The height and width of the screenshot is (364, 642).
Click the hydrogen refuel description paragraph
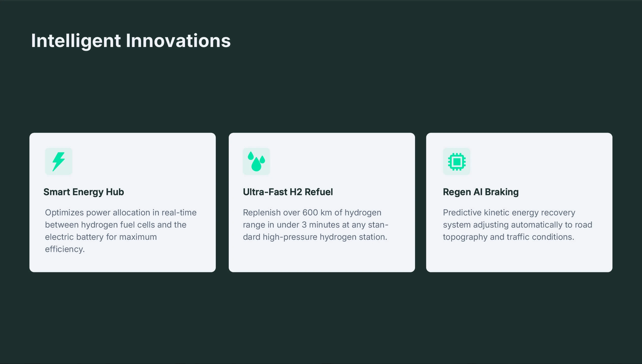coord(315,225)
